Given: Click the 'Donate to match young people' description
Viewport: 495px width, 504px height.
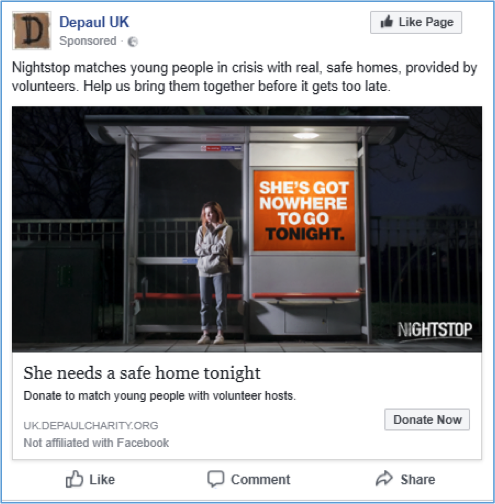Looking at the screenshot, I should tap(160, 396).
